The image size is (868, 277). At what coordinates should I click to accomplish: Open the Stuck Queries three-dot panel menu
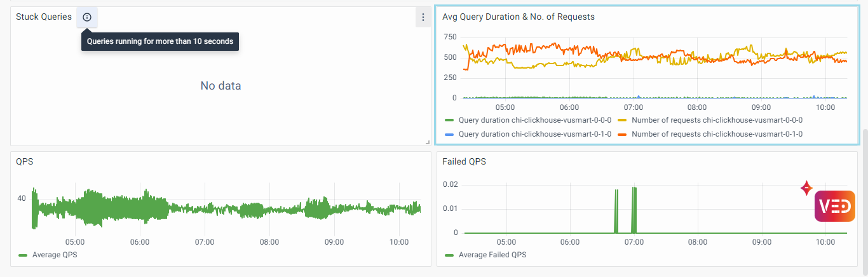[423, 17]
